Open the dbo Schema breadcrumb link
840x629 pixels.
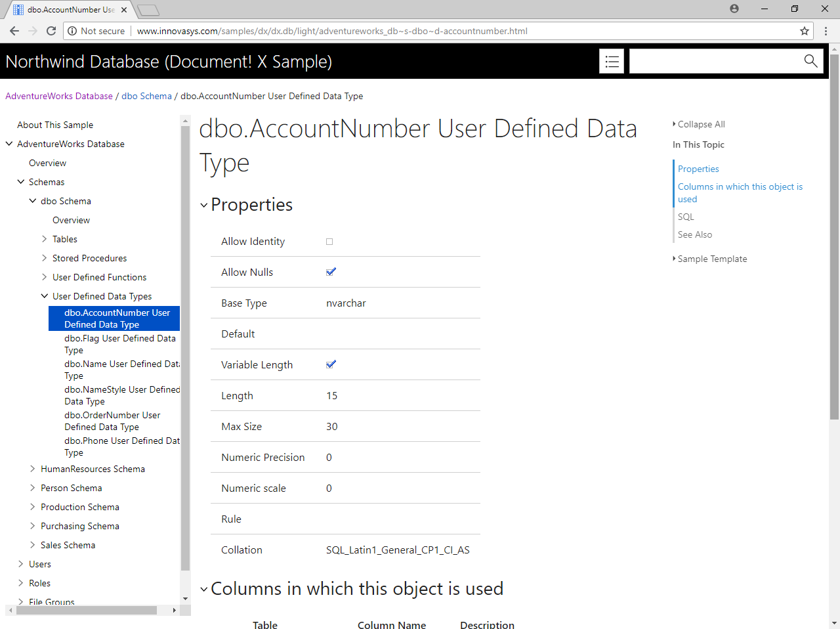coord(146,96)
